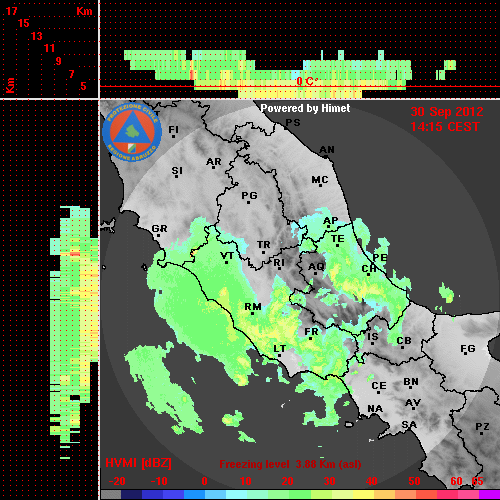Click the HVMI [dBZ] legend title

[x=138, y=463]
